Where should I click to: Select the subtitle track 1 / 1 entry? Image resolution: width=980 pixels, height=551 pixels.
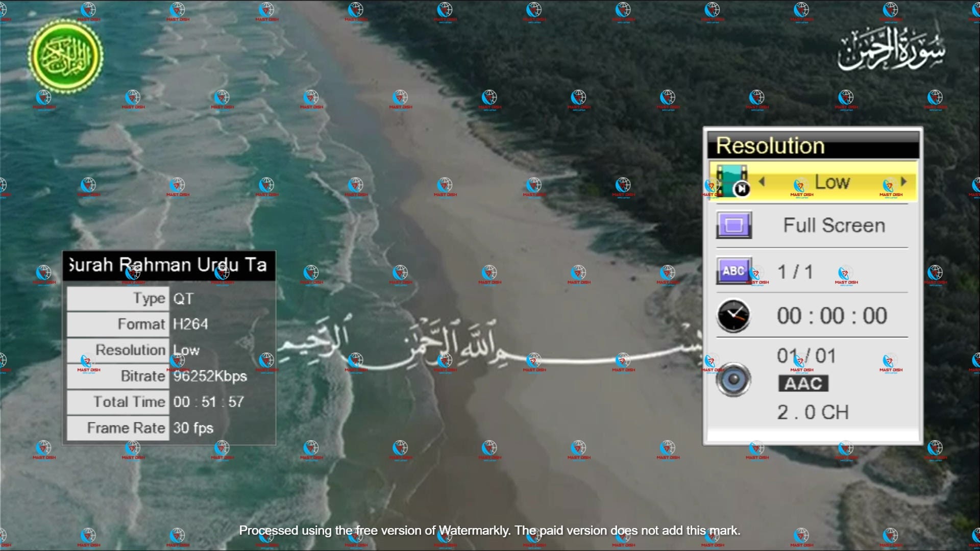[795, 272]
